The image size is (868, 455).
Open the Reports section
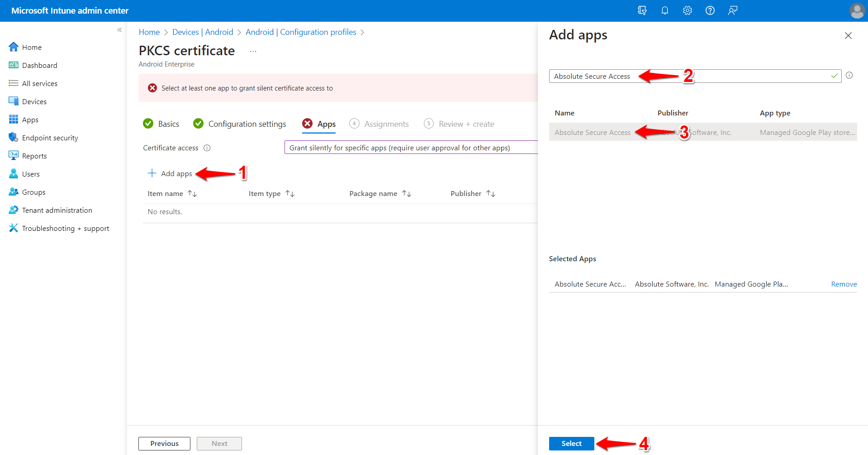tap(34, 155)
